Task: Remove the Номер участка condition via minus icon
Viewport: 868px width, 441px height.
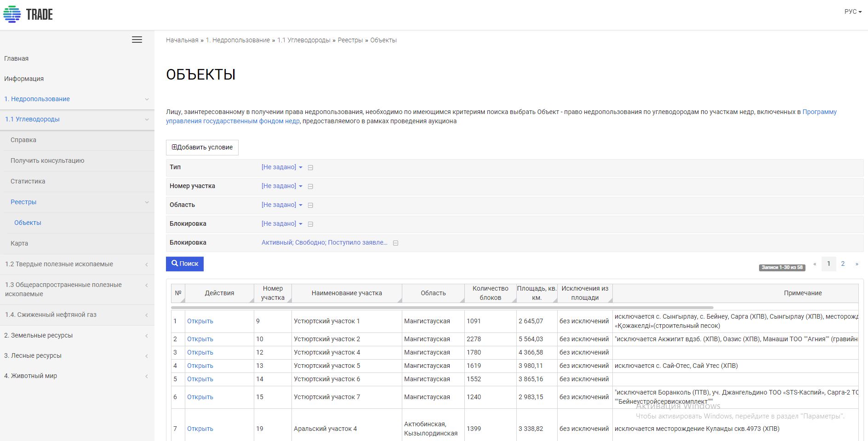Action: point(310,187)
